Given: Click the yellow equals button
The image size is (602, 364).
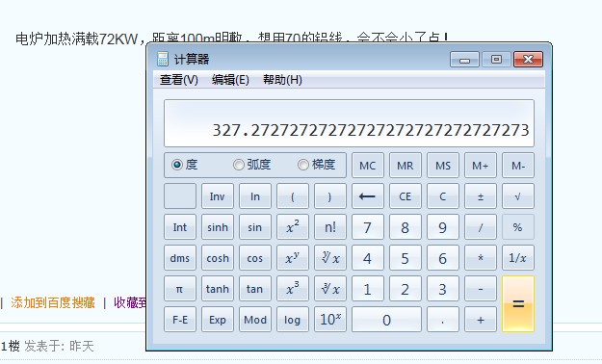Looking at the screenshot, I should pos(518,303).
